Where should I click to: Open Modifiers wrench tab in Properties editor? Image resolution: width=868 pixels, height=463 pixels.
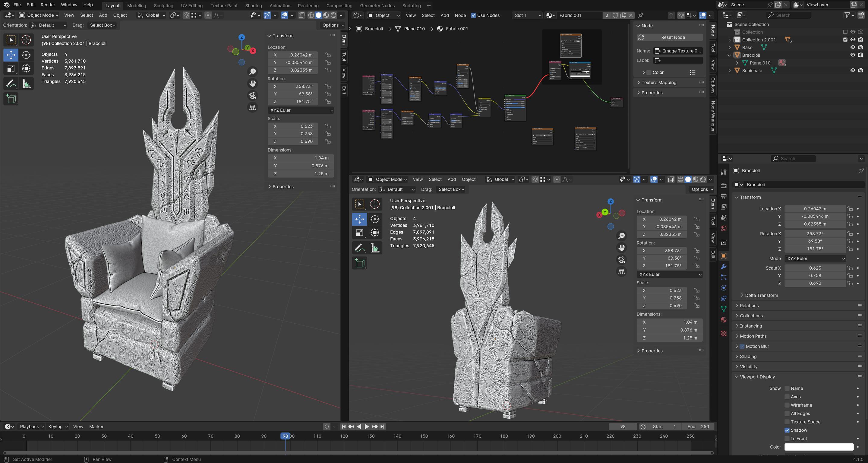coord(723,267)
